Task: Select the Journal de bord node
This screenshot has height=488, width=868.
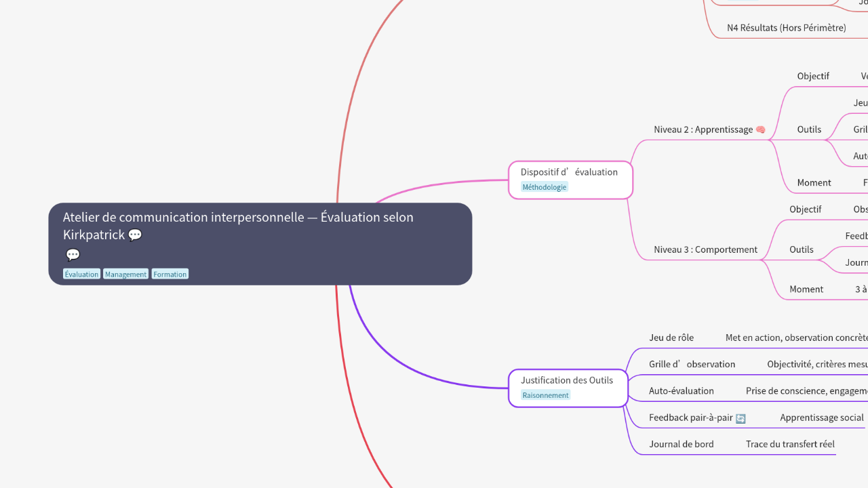Action: [x=681, y=444]
